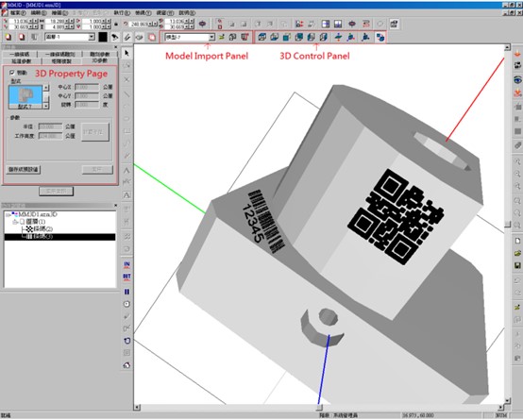Viewport: 523px width, 420px height.
Task: Click the down arrow of model type list
Action: click(46, 106)
